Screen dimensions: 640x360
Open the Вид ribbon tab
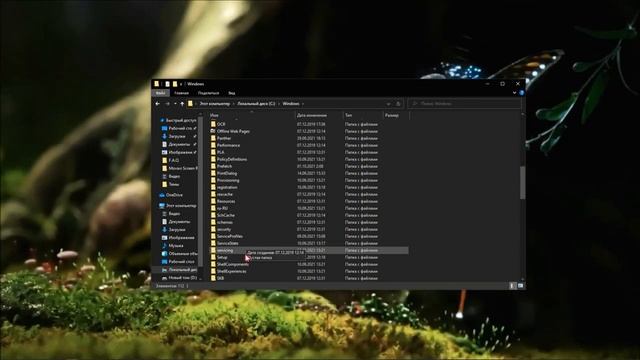[x=232, y=93]
